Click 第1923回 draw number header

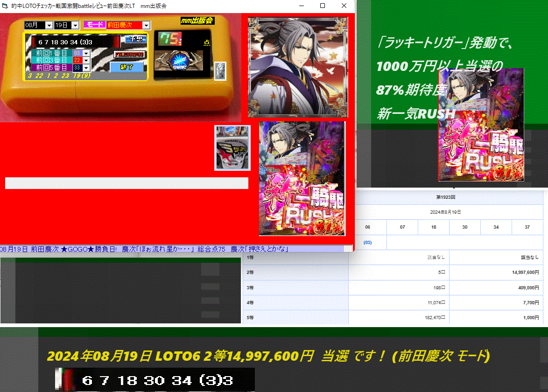[446, 197]
